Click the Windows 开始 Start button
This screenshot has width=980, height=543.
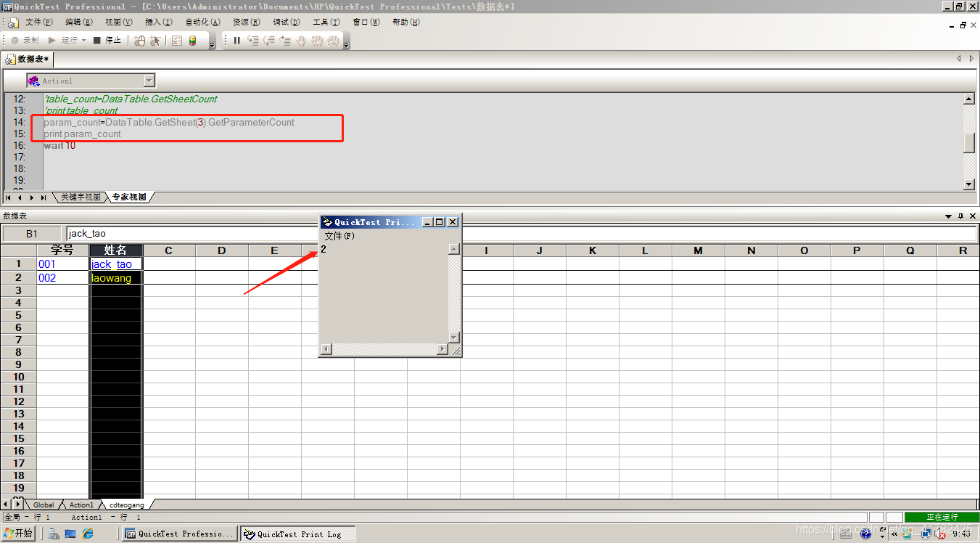click(18, 534)
